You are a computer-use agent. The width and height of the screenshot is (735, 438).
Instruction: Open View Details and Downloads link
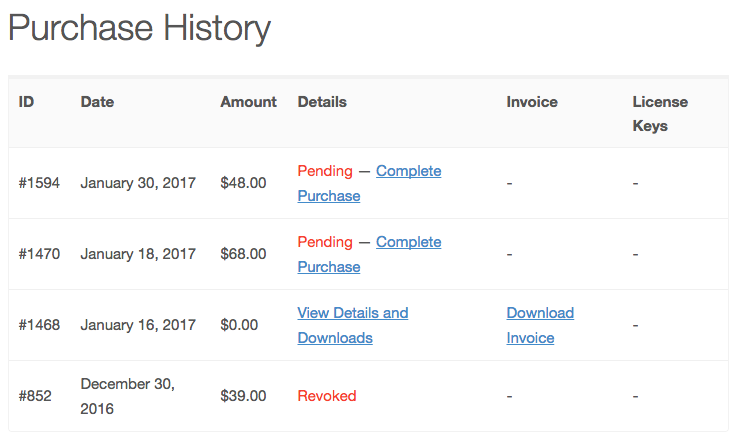[x=352, y=325]
